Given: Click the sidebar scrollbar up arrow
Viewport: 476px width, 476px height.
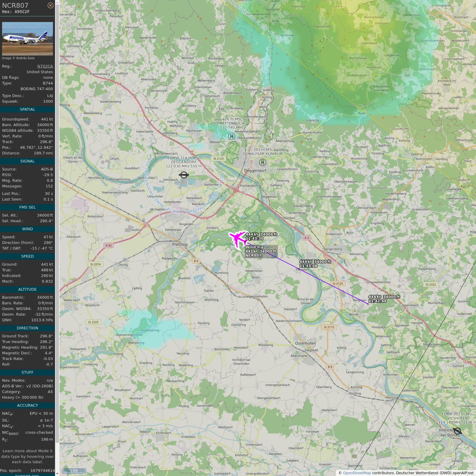Looking at the screenshot, I should (57, 2).
